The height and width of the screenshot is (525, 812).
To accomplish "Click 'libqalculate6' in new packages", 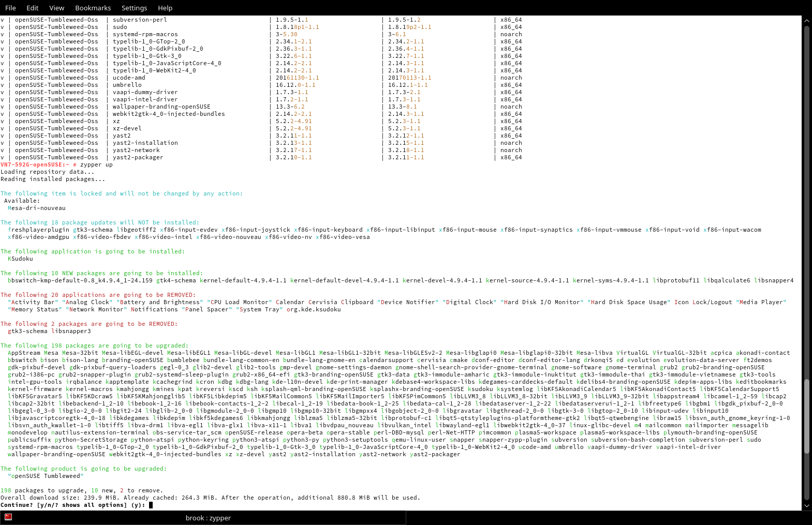I will coord(727,280).
